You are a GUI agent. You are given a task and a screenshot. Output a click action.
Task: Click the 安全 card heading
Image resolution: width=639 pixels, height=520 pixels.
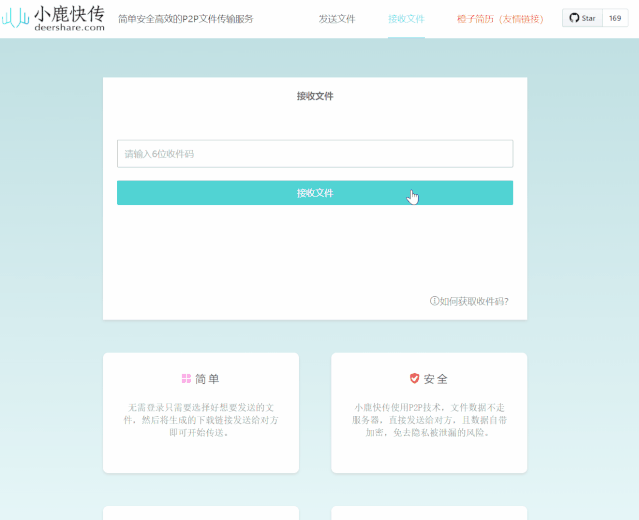pyautogui.click(x=436, y=379)
